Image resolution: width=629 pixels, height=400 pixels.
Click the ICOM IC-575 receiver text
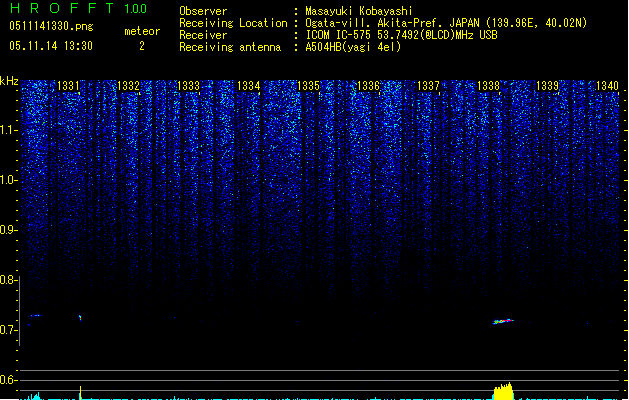point(401,35)
